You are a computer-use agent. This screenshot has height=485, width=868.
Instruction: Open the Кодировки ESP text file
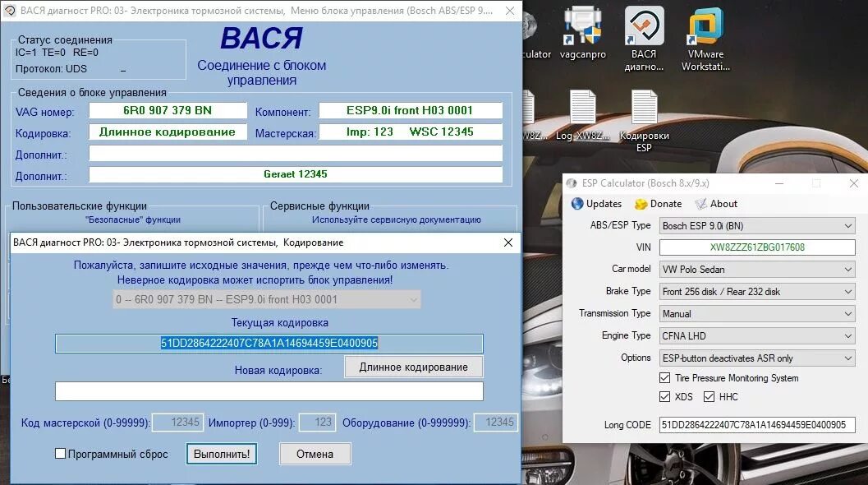(644, 121)
